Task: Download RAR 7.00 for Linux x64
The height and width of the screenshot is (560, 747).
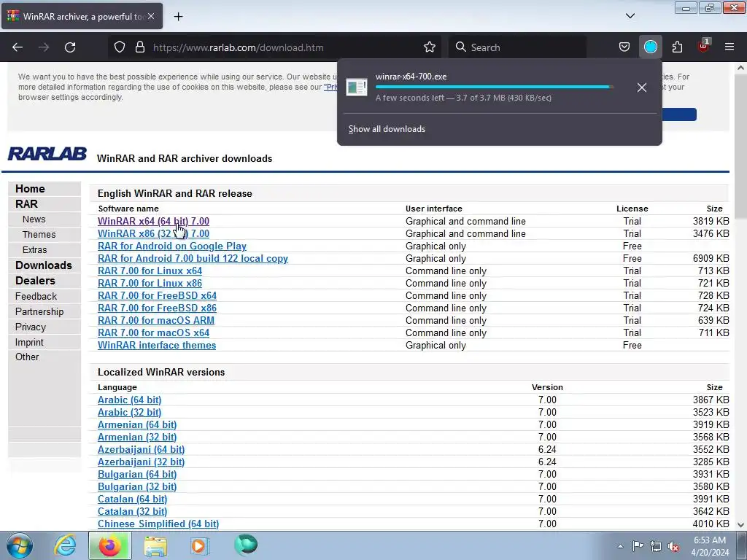Action: (150, 271)
